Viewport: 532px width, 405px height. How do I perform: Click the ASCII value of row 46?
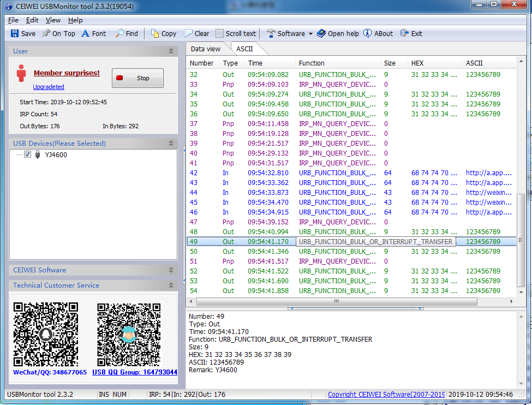point(488,212)
